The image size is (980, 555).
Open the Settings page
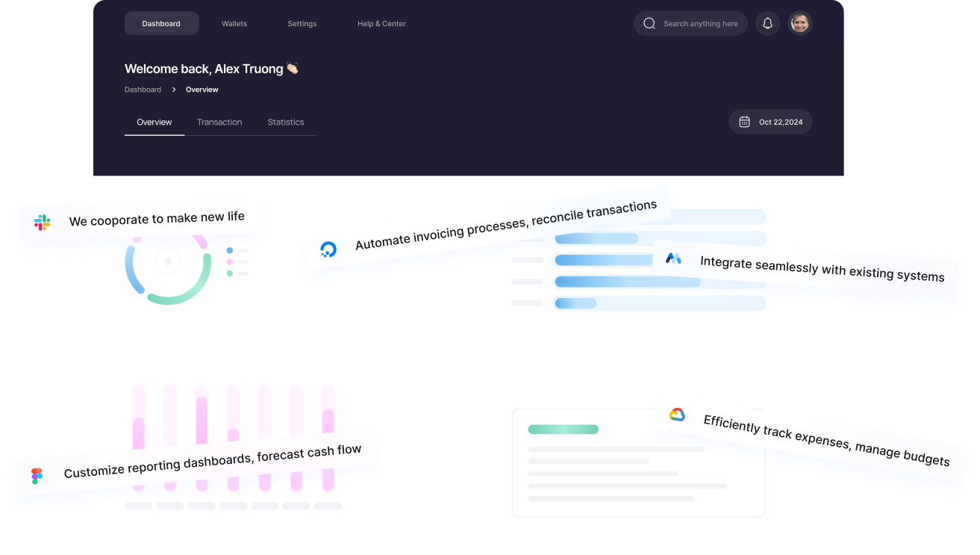click(x=302, y=23)
